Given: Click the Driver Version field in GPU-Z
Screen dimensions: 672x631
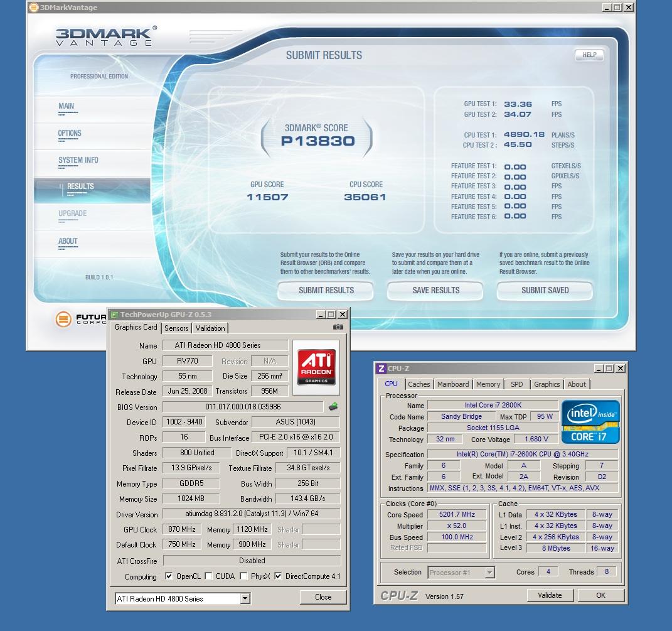Looking at the screenshot, I should 252,514.
